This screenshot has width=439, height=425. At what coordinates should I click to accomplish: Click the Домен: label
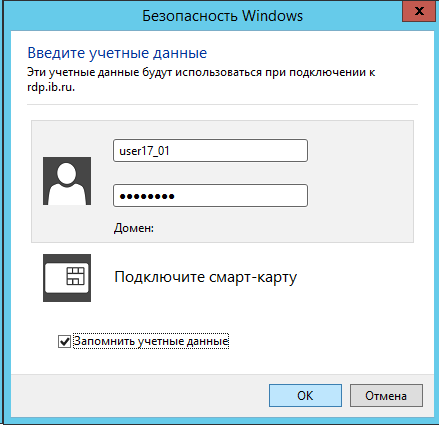(x=134, y=228)
